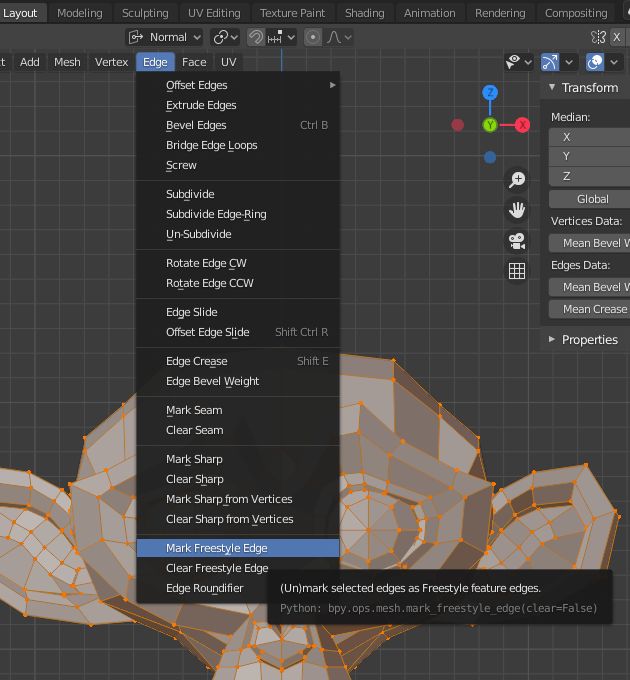Click the green Y axis gizmo
Screen dimensions: 630x680
(490, 125)
